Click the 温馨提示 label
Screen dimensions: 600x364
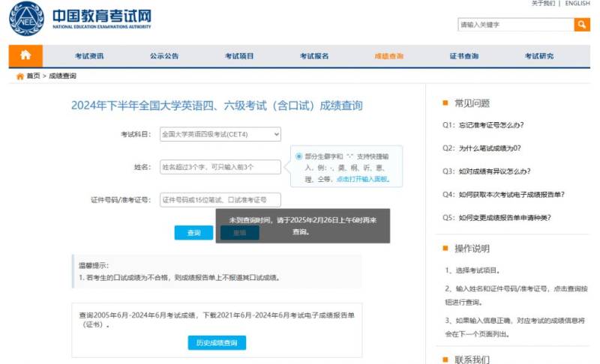(x=94, y=265)
